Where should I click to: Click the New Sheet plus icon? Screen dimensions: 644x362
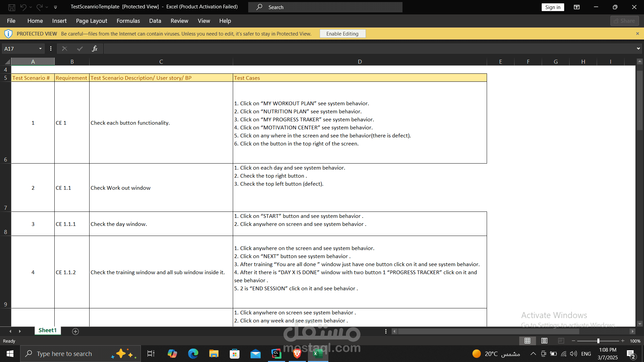(x=75, y=331)
